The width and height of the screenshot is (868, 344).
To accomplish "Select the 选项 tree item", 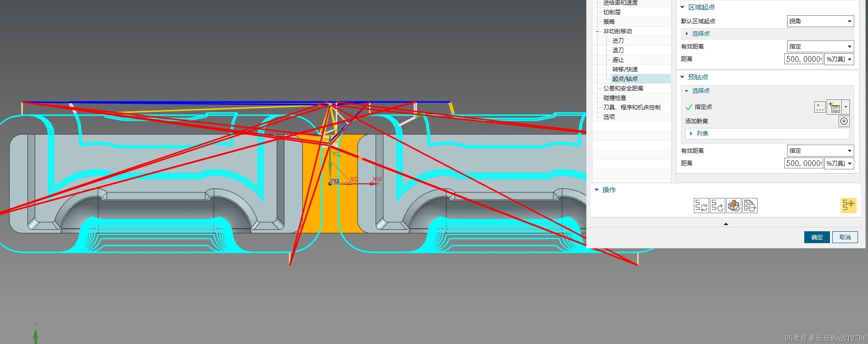I will point(609,117).
